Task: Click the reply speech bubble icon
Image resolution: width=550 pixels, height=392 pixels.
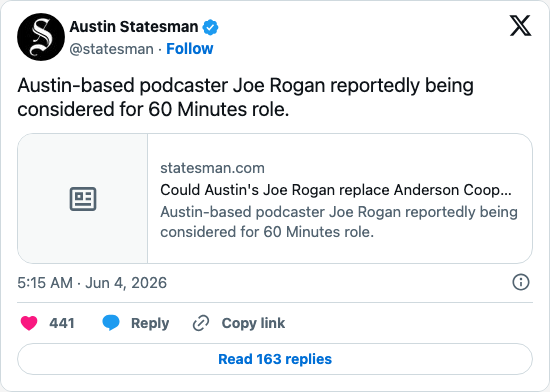Action: pyautogui.click(x=111, y=323)
